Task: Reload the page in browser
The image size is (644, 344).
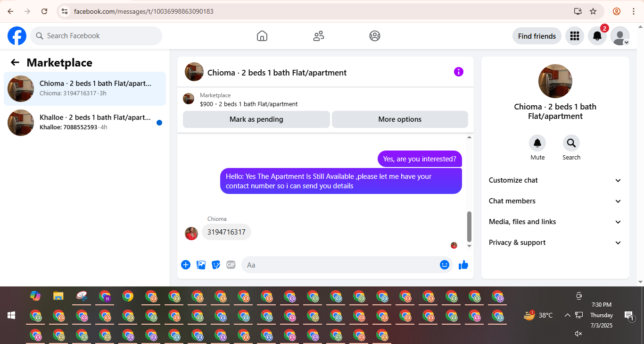Action: (44, 11)
